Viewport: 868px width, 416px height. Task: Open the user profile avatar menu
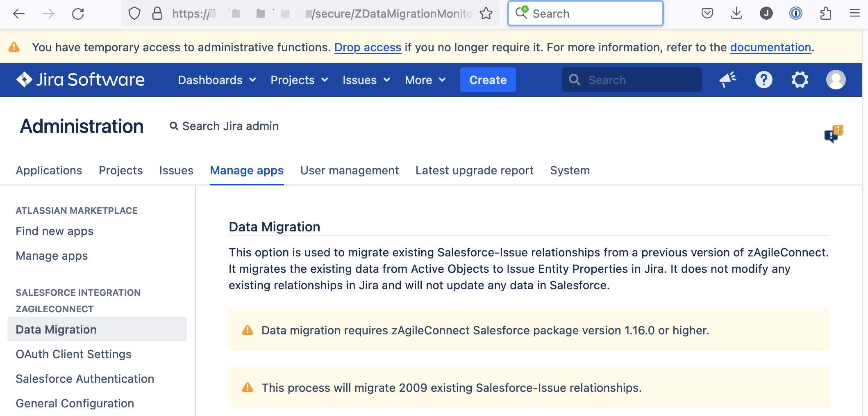tap(836, 80)
